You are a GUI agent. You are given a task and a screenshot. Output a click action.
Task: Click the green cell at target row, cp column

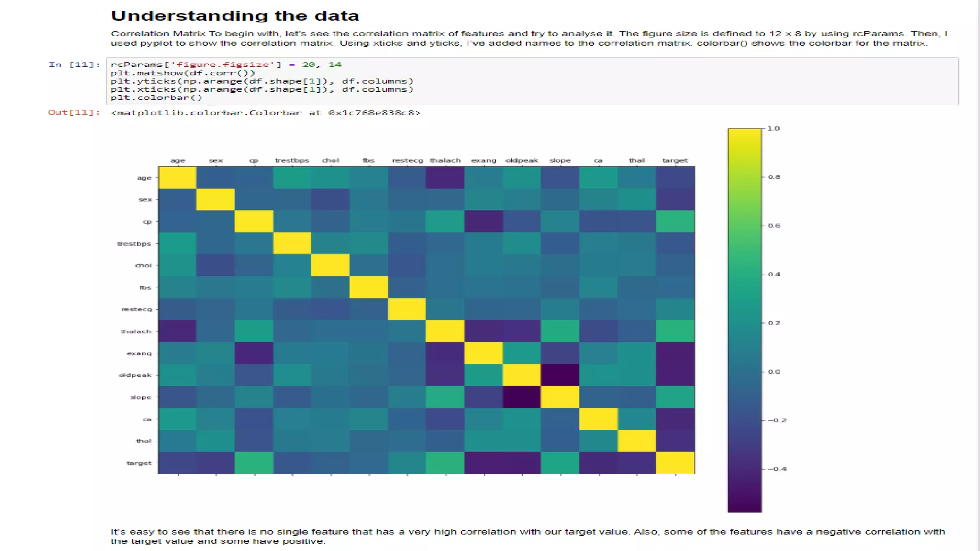(254, 463)
